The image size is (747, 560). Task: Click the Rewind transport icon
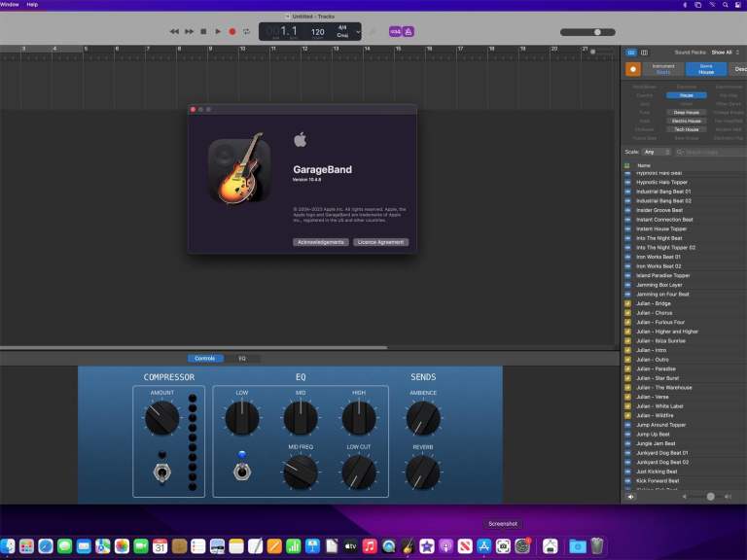point(175,31)
